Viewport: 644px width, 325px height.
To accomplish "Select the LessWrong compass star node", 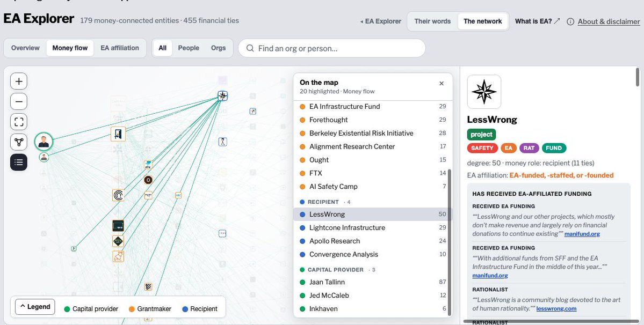I will [222, 96].
